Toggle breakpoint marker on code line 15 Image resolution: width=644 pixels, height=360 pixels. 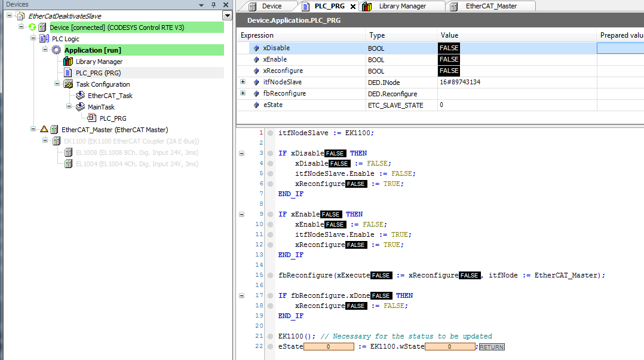[x=270, y=275]
